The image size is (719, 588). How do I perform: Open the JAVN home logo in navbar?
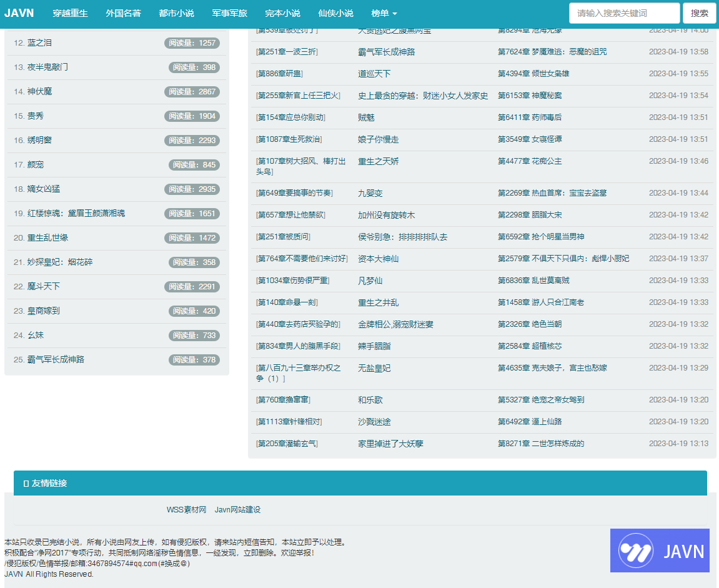pos(19,13)
